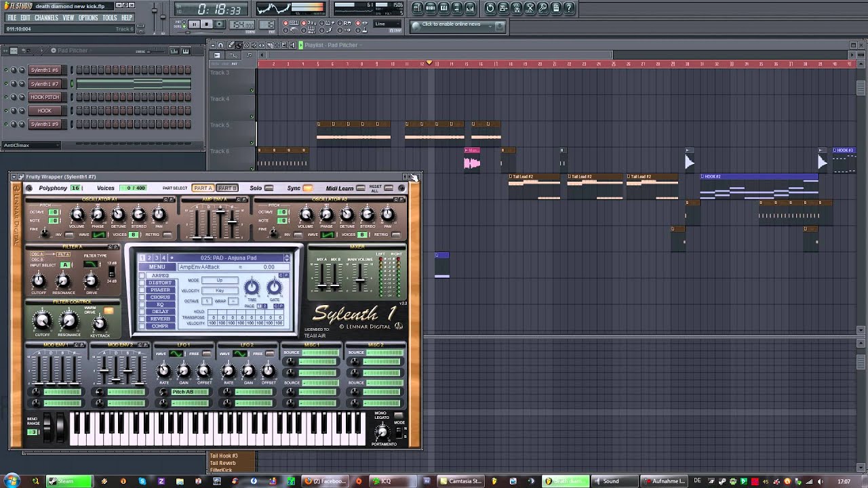Image resolution: width=868 pixels, height=488 pixels.
Task: Click Oscillator A1 wave shape selector
Action: pyautogui.click(x=99, y=235)
